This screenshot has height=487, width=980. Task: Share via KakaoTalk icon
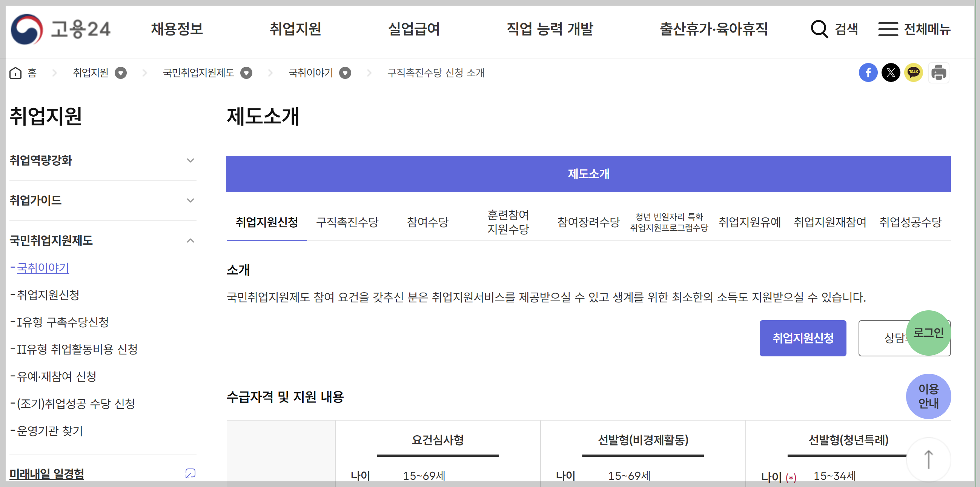coord(914,72)
